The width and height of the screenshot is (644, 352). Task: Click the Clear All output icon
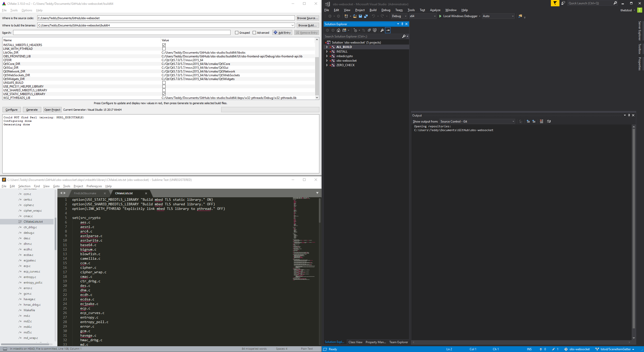click(x=541, y=121)
